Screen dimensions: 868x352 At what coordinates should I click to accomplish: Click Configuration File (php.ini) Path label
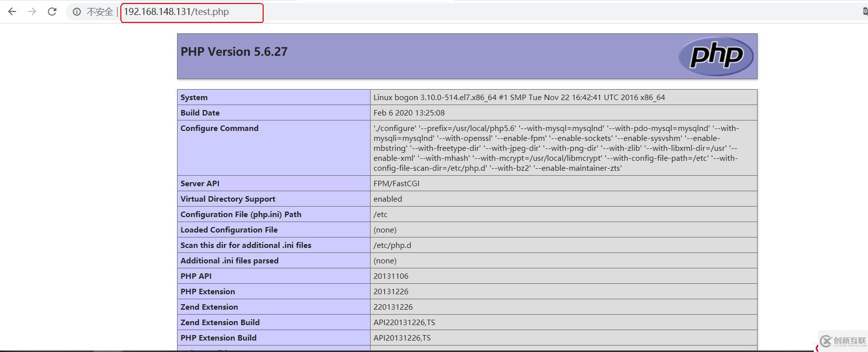(241, 215)
